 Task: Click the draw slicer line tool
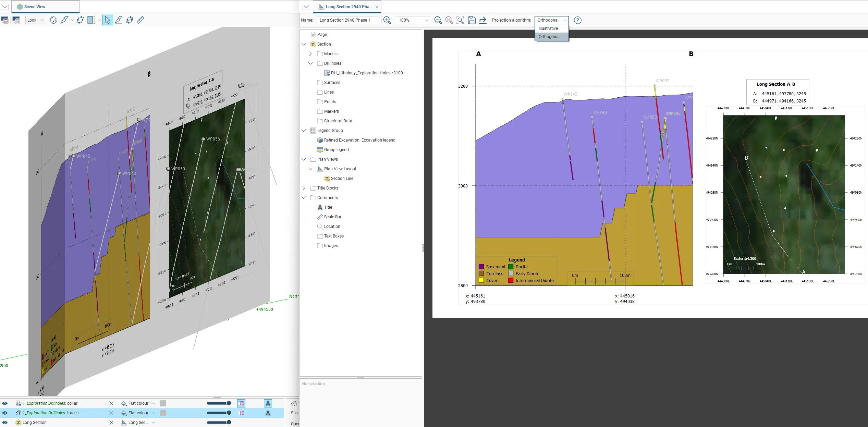pyautogui.click(x=119, y=20)
